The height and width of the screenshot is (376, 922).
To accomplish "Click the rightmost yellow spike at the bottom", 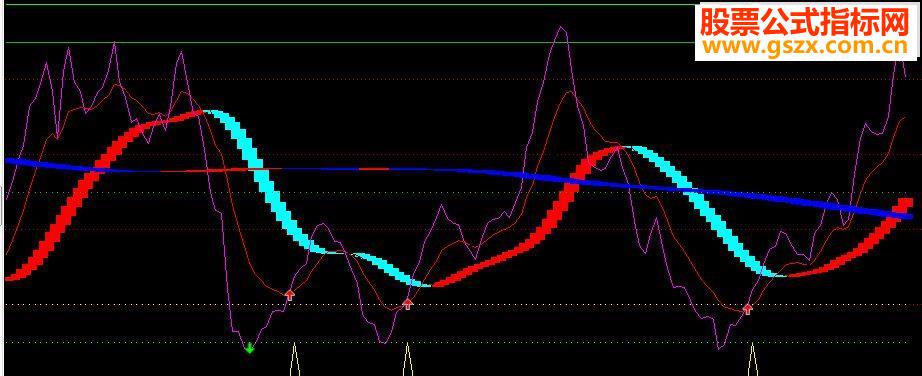I will (x=752, y=360).
